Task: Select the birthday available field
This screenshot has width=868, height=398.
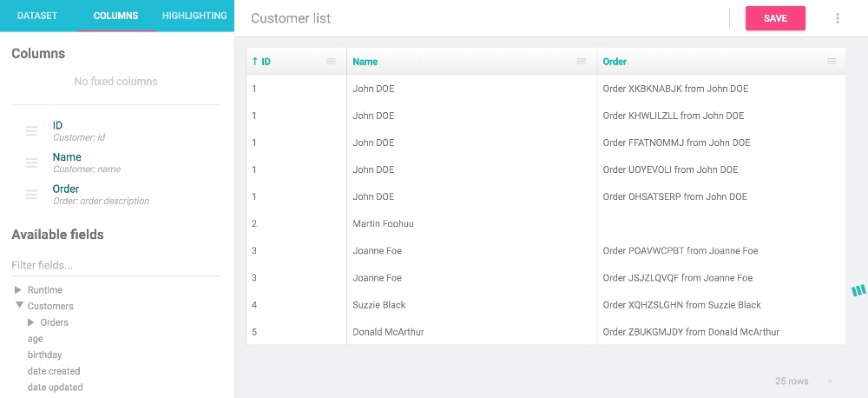Action: pyautogui.click(x=45, y=355)
